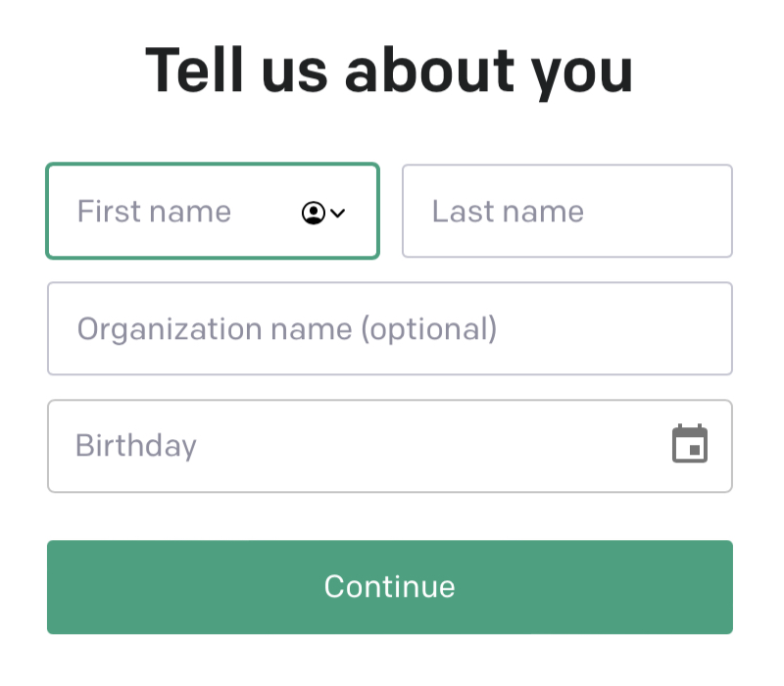This screenshot has height=686, width=784.
Task: Select the Organization name (optional) field
Action: click(x=389, y=329)
